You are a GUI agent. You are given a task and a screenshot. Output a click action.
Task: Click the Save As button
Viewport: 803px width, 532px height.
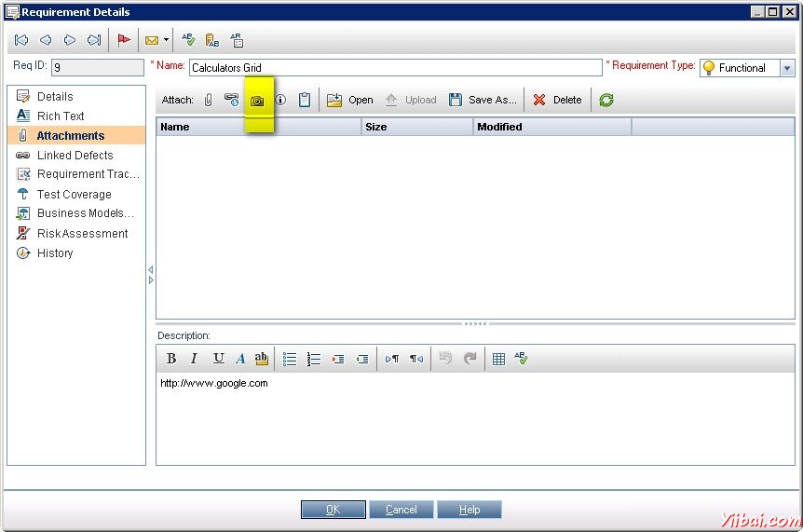click(483, 100)
